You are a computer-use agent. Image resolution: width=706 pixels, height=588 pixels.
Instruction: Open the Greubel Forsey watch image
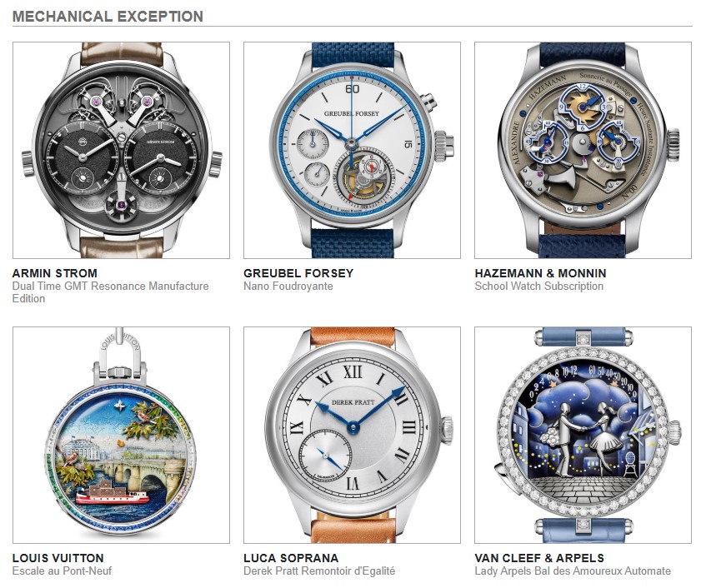pos(352,150)
